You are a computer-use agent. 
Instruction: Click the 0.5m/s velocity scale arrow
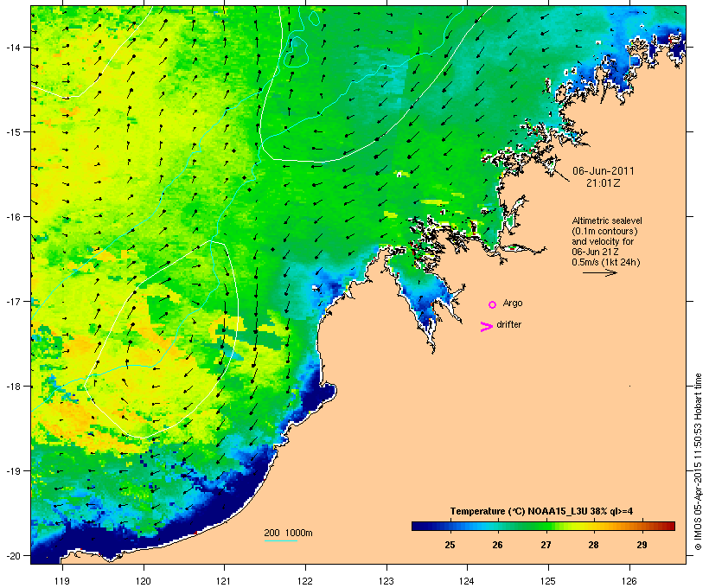coord(599,272)
